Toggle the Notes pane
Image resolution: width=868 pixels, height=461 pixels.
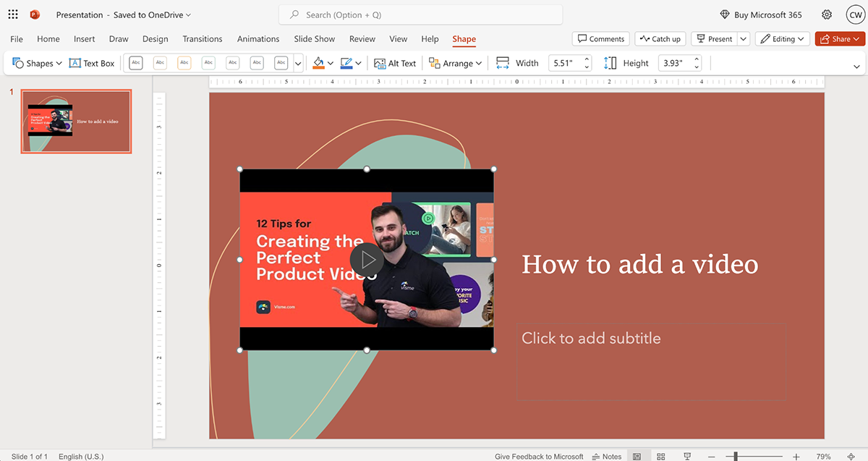(x=607, y=457)
